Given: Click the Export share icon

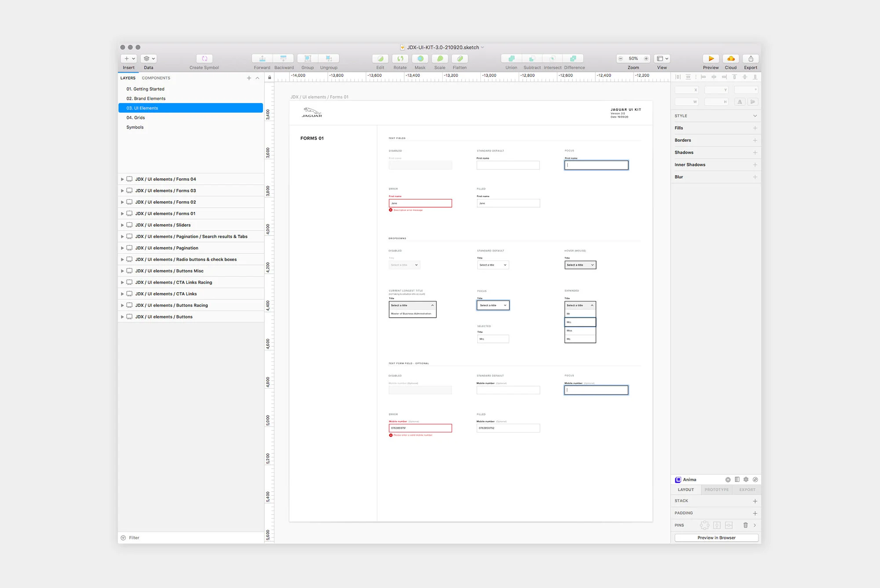Looking at the screenshot, I should coord(751,59).
